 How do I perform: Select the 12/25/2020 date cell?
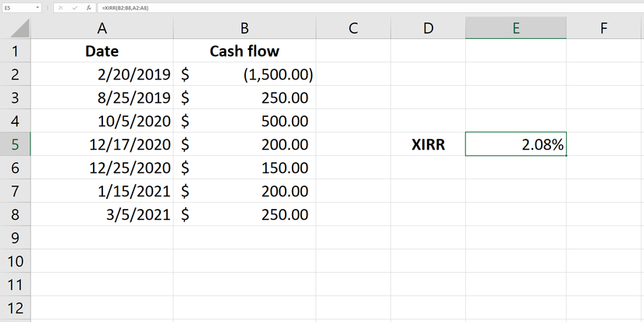click(101, 168)
